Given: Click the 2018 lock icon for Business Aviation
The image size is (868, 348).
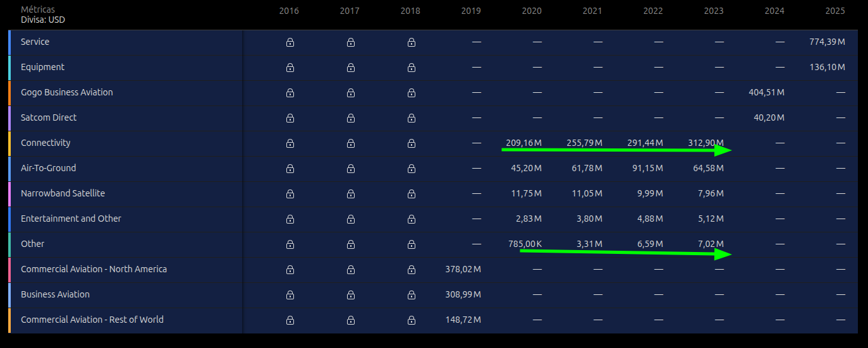Looking at the screenshot, I should (411, 295).
